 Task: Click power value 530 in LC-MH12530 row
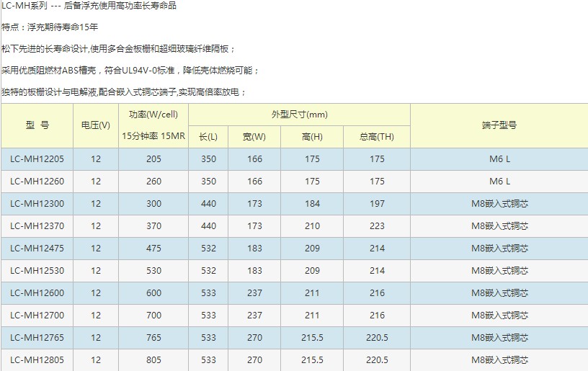[x=153, y=271]
